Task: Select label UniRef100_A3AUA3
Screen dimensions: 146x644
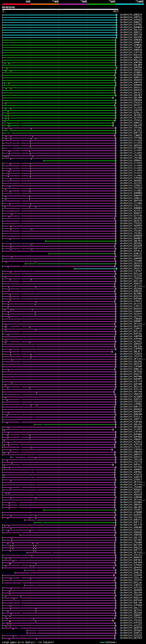Action: coord(131,311)
